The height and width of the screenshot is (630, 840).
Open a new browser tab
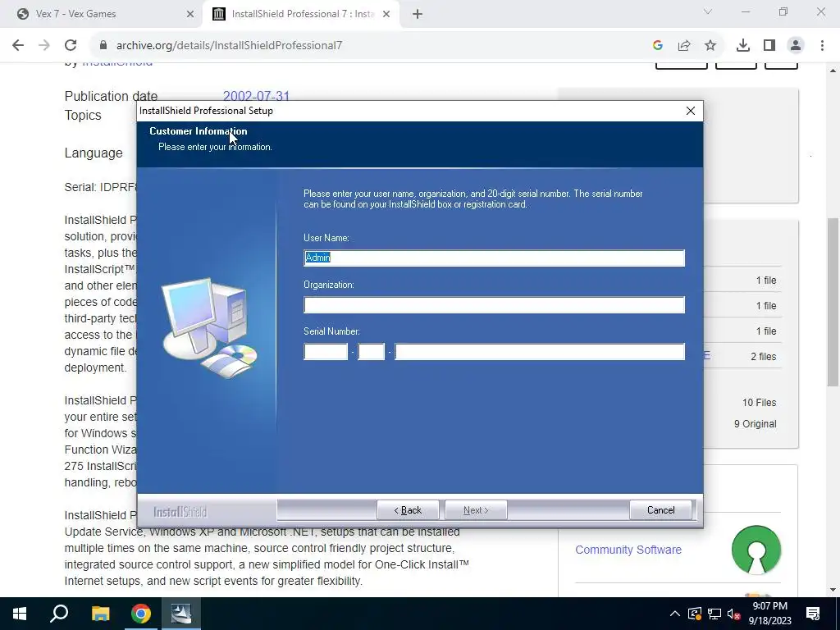418,15
